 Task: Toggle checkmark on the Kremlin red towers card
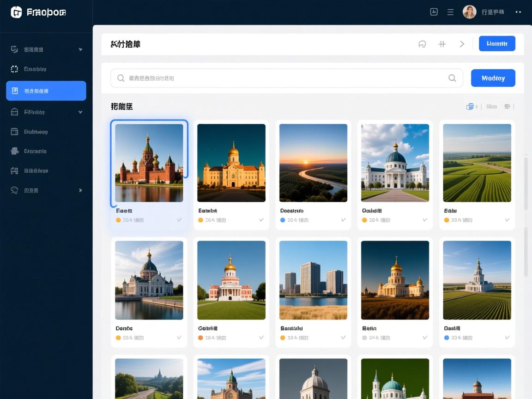pyautogui.click(x=179, y=220)
